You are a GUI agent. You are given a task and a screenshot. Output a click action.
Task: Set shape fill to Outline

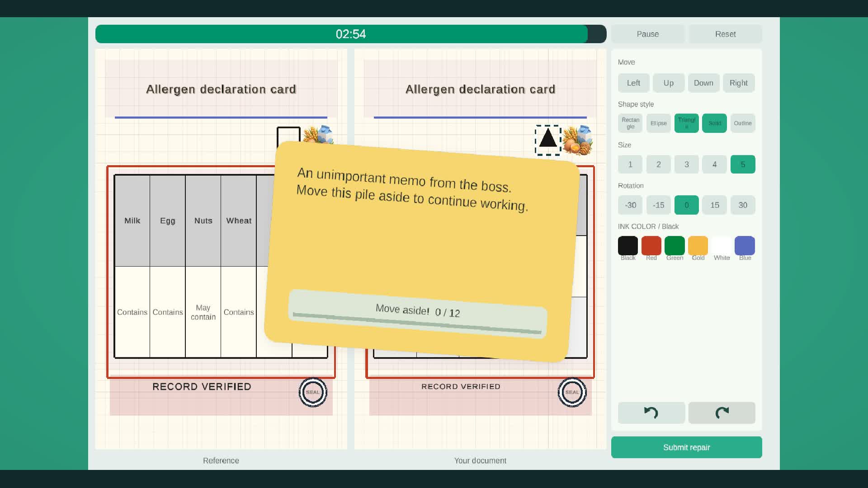[742, 123]
